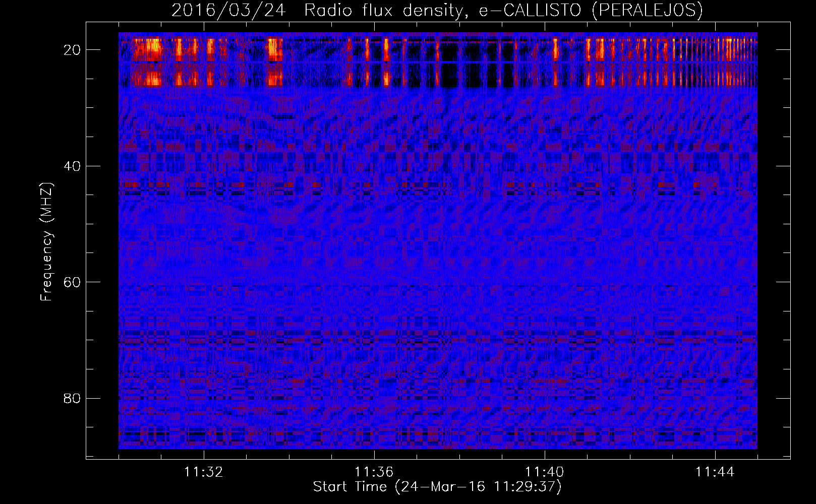Click the 11:40 time tick label
The height and width of the screenshot is (504, 816).
(545, 472)
